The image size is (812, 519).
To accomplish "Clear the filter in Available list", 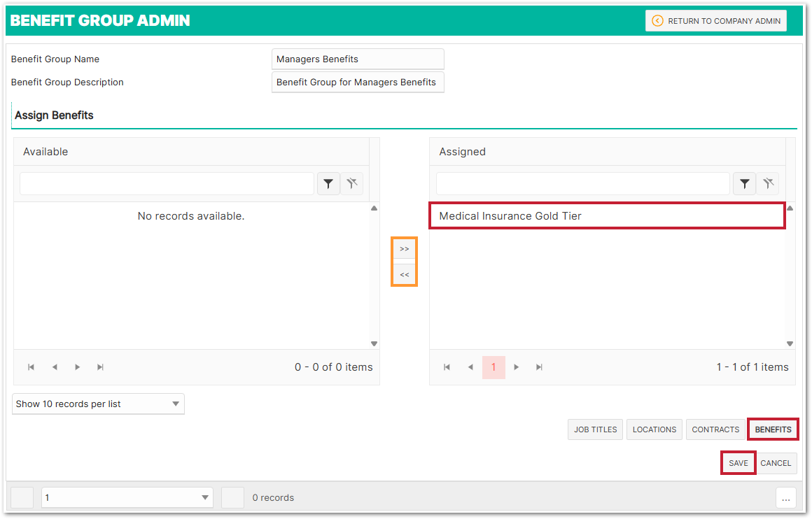I will pyautogui.click(x=352, y=184).
